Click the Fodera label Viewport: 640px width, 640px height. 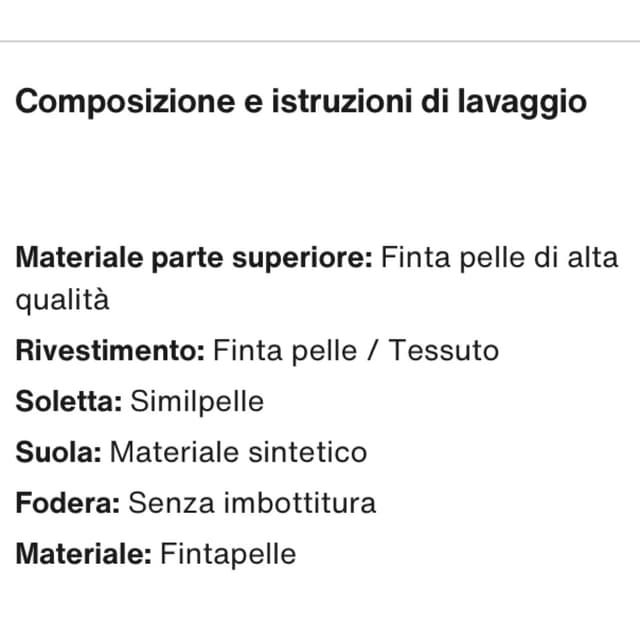coord(68,503)
